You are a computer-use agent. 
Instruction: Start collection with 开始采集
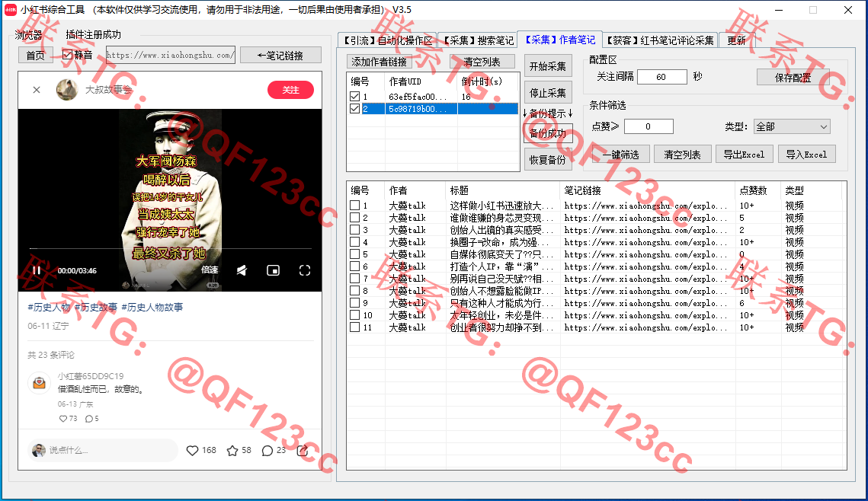click(548, 66)
